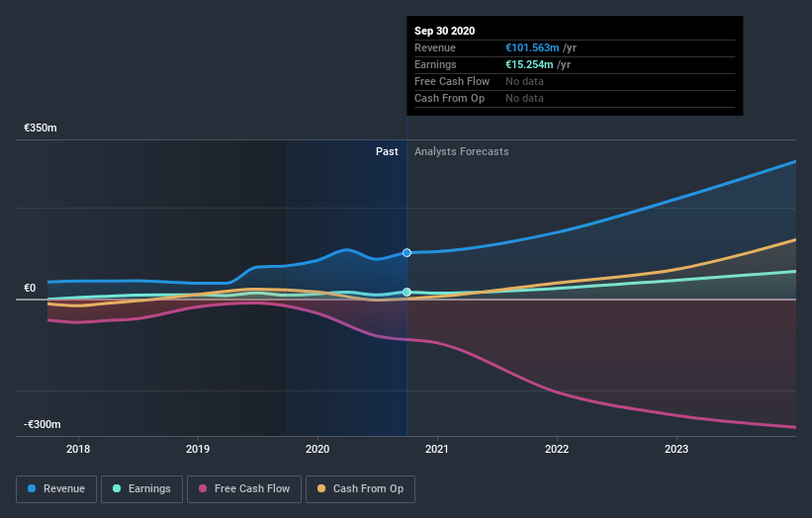The height and width of the screenshot is (518, 812).
Task: Click the Earnings row label in tooltip
Action: (x=435, y=64)
